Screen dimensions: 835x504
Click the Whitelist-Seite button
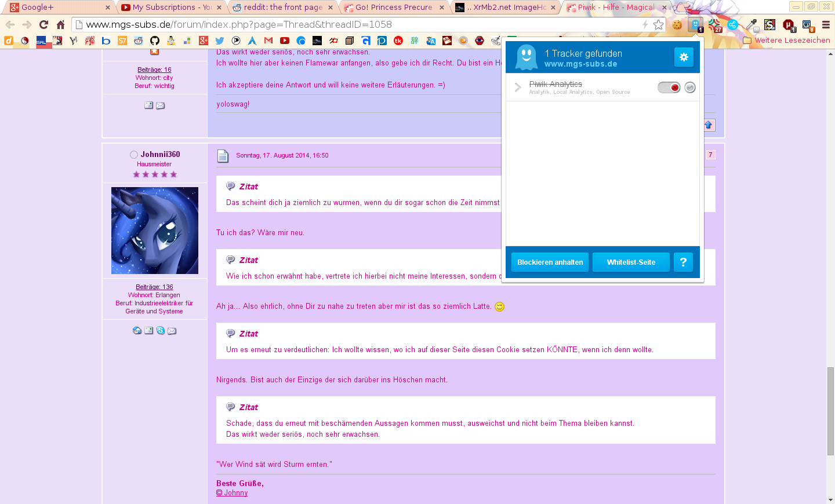coord(631,262)
